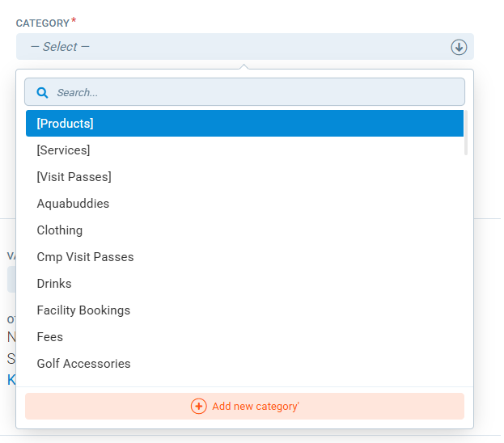Image resolution: width=504 pixels, height=443 pixels.
Task: Type in the category Search field
Action: pyautogui.click(x=251, y=93)
